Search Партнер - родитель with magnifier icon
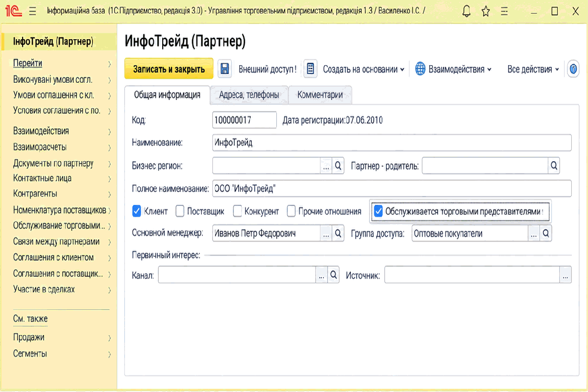 [554, 166]
